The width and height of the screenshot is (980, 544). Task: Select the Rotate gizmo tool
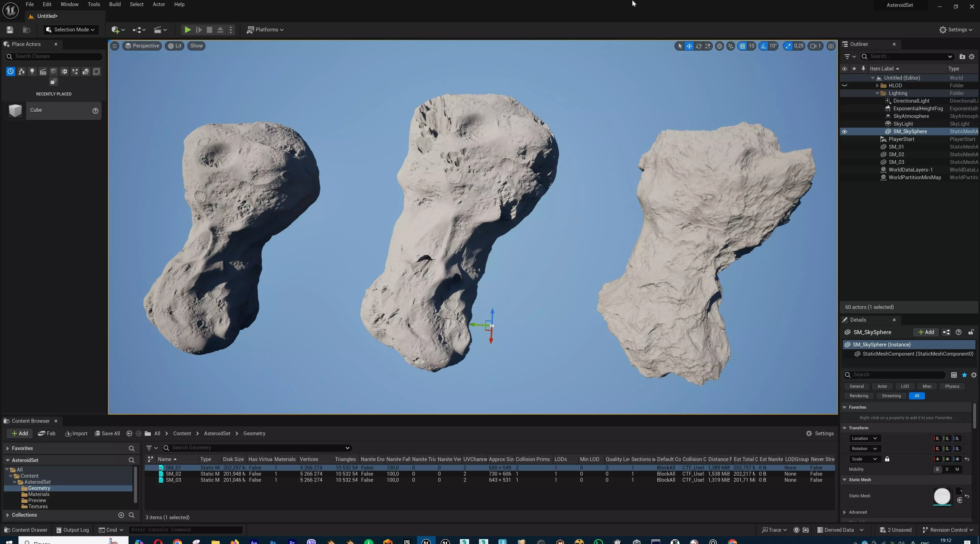699,46
